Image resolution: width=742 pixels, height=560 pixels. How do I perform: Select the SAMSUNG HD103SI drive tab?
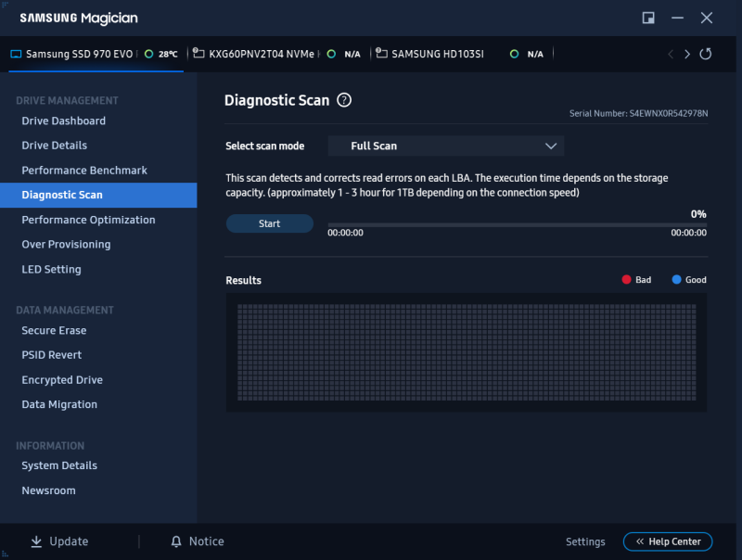(461, 54)
